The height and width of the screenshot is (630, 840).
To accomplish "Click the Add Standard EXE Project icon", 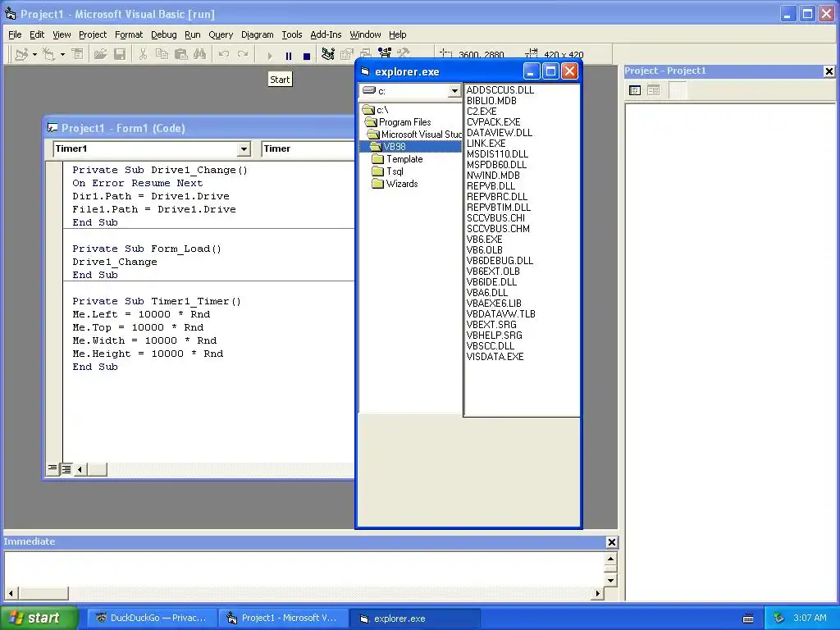I will click(21, 54).
